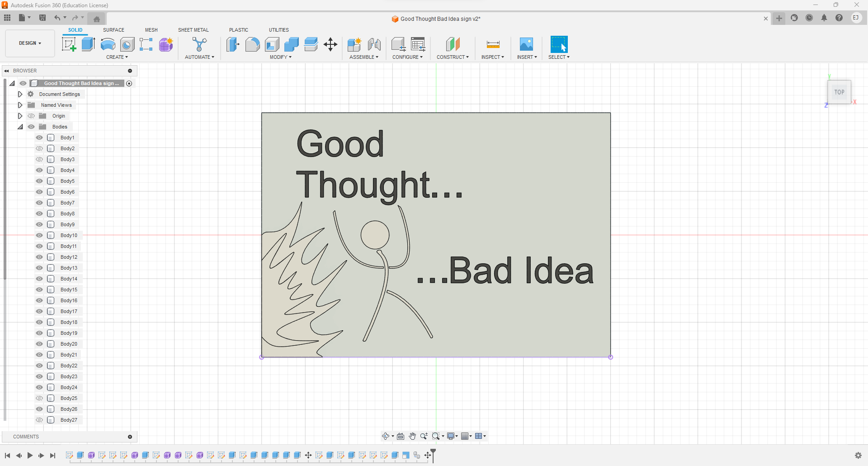
Task: Select Body14 in the browser
Action: click(69, 279)
